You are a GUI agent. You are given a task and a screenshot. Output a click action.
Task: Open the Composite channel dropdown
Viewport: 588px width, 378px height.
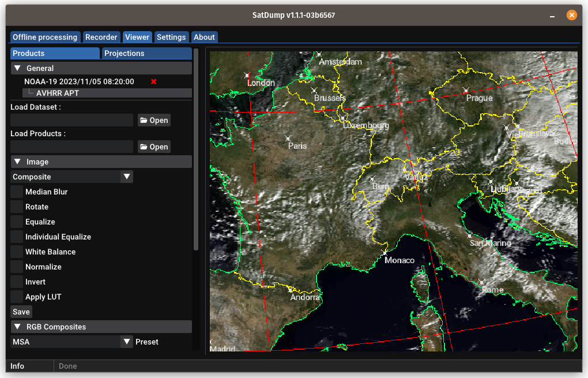pos(71,177)
